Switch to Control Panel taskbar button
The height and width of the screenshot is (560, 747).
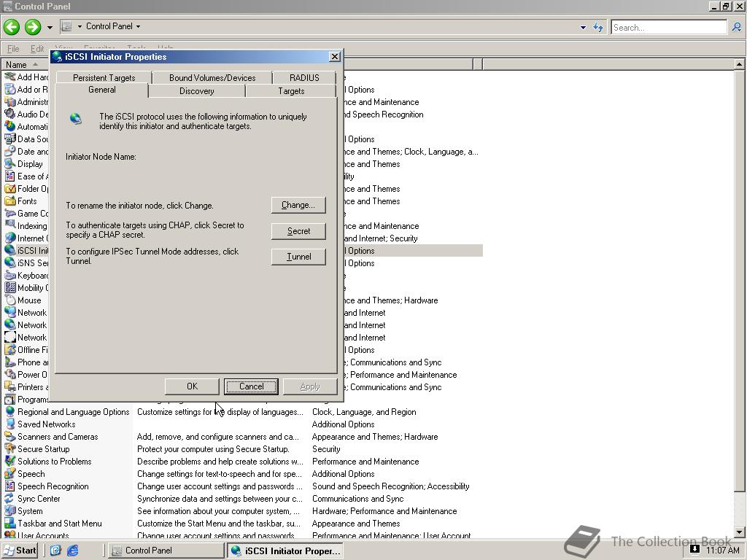pos(166,551)
